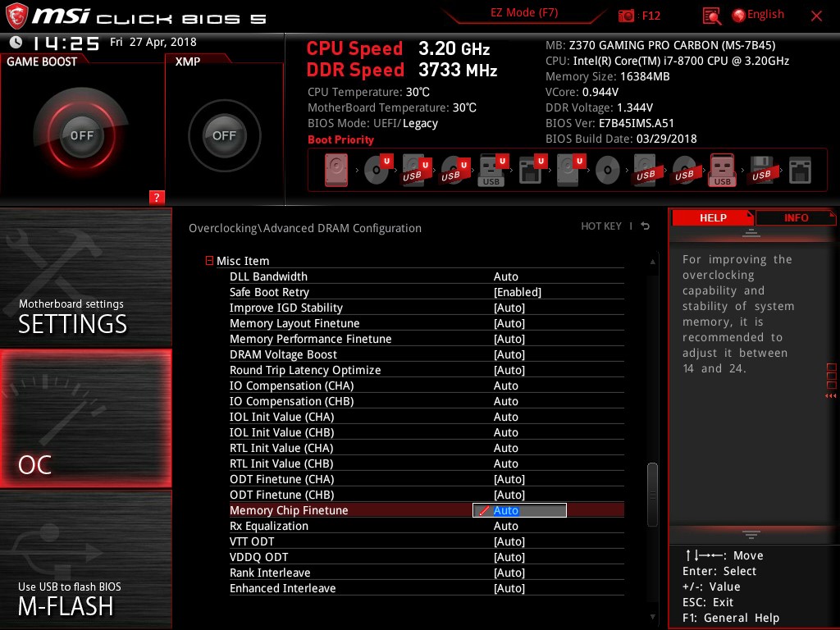Change language via the English globe icon
840x630 pixels.
pyautogui.click(x=738, y=16)
